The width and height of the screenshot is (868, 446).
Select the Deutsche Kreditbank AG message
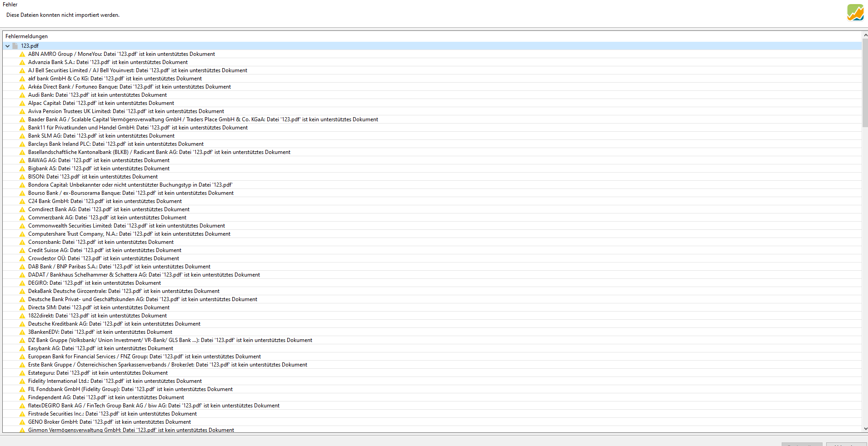[x=114, y=324]
